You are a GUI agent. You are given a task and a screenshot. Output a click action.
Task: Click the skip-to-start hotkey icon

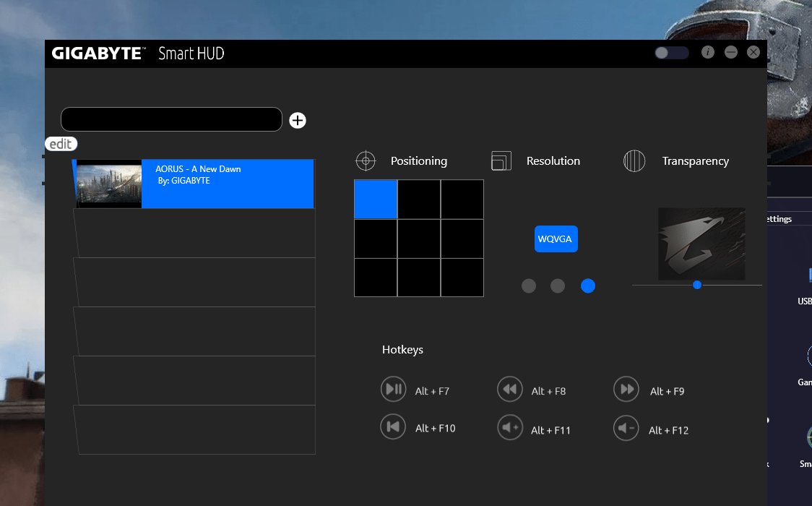pyautogui.click(x=393, y=426)
